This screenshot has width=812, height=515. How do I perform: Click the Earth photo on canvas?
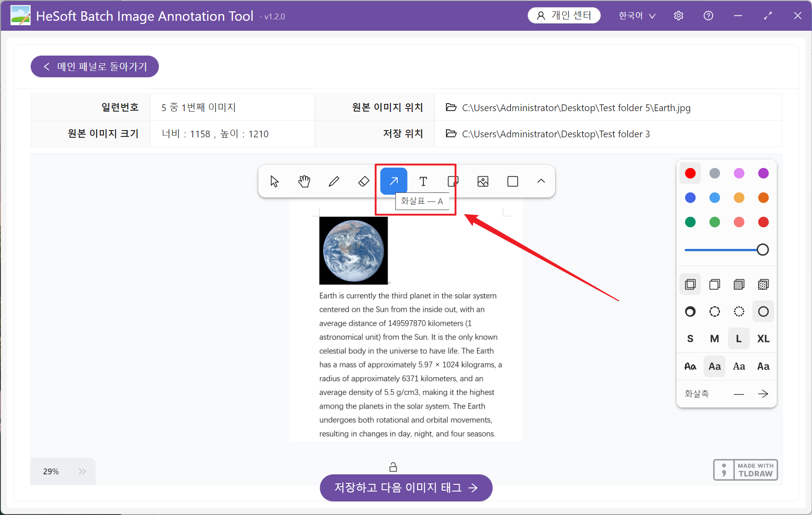pos(353,251)
